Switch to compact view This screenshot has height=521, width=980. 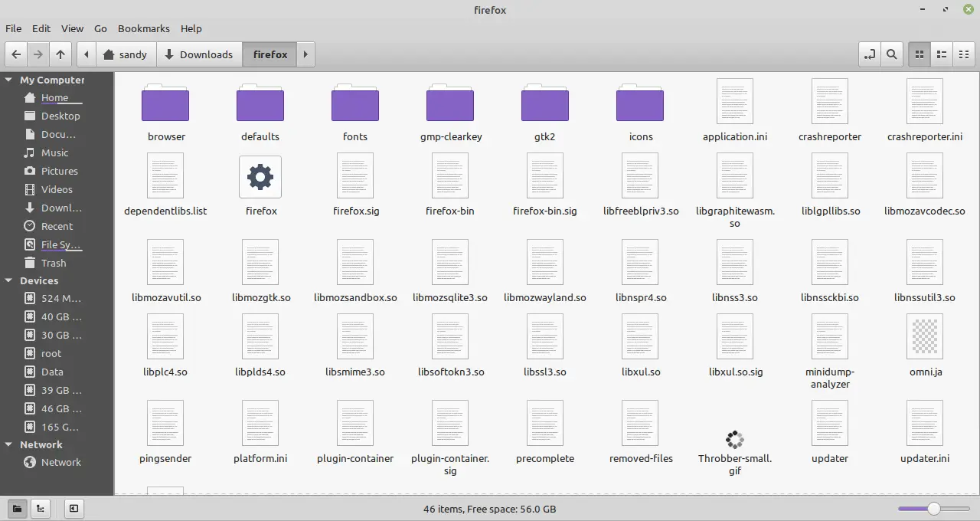point(964,54)
